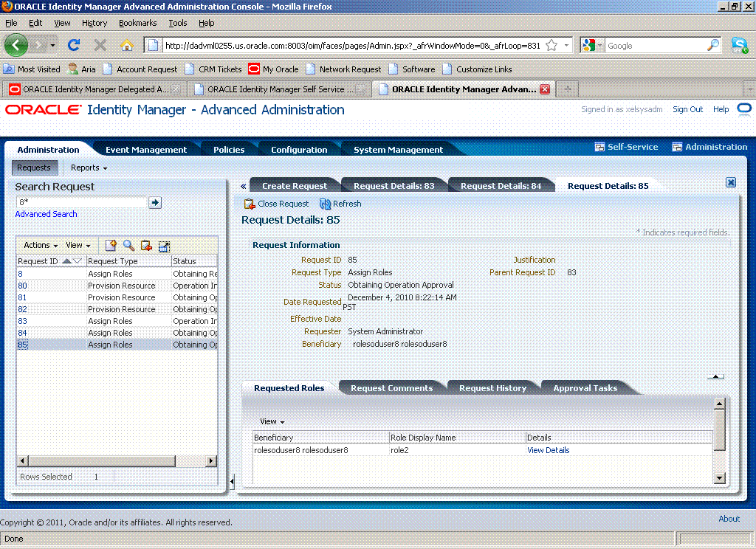Sort Request ID column descending with the down arrow
This screenshot has width=756, height=549.
pyautogui.click(x=77, y=261)
